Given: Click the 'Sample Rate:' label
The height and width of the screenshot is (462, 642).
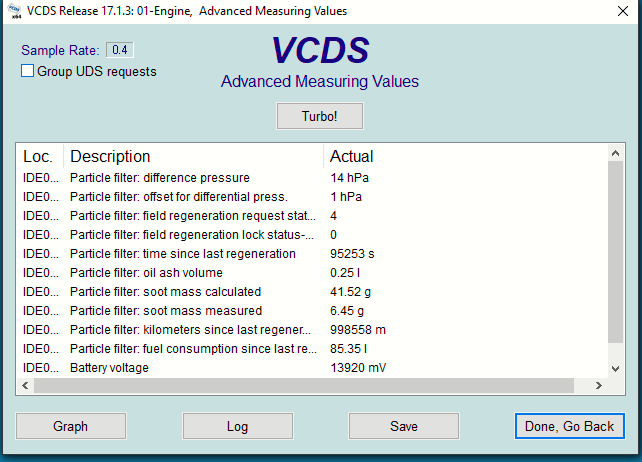Looking at the screenshot, I should pyautogui.click(x=60, y=50).
